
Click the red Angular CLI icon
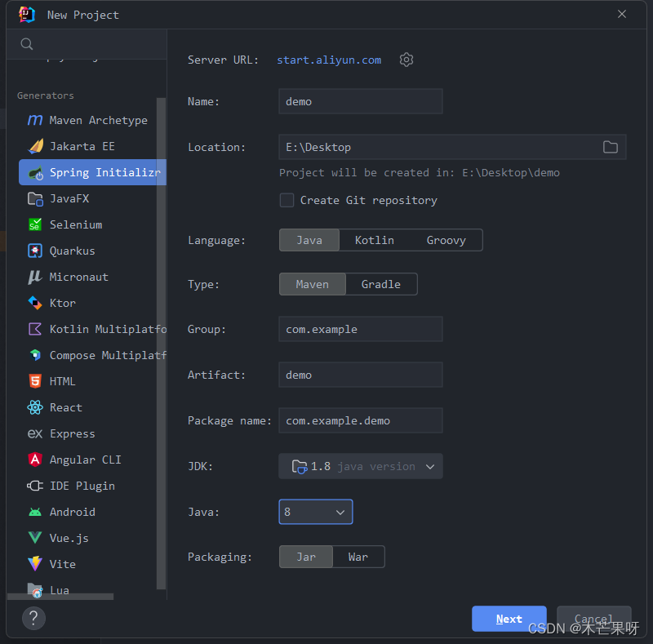35,460
